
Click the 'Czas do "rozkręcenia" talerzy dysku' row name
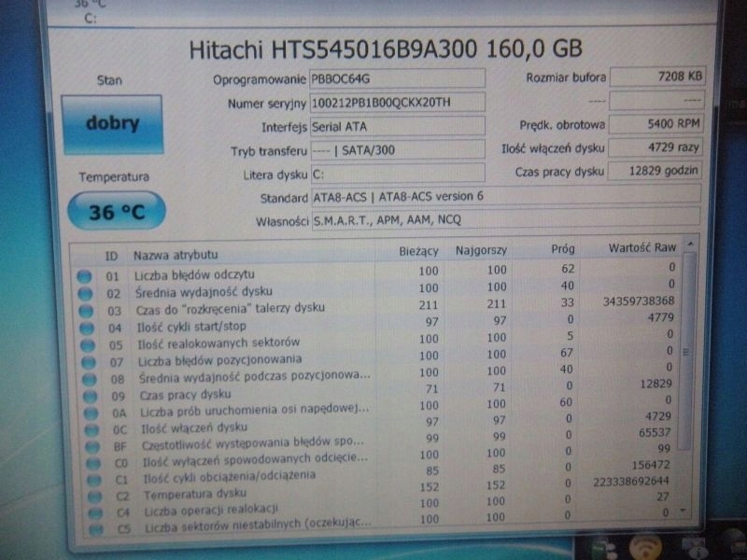coord(231,309)
